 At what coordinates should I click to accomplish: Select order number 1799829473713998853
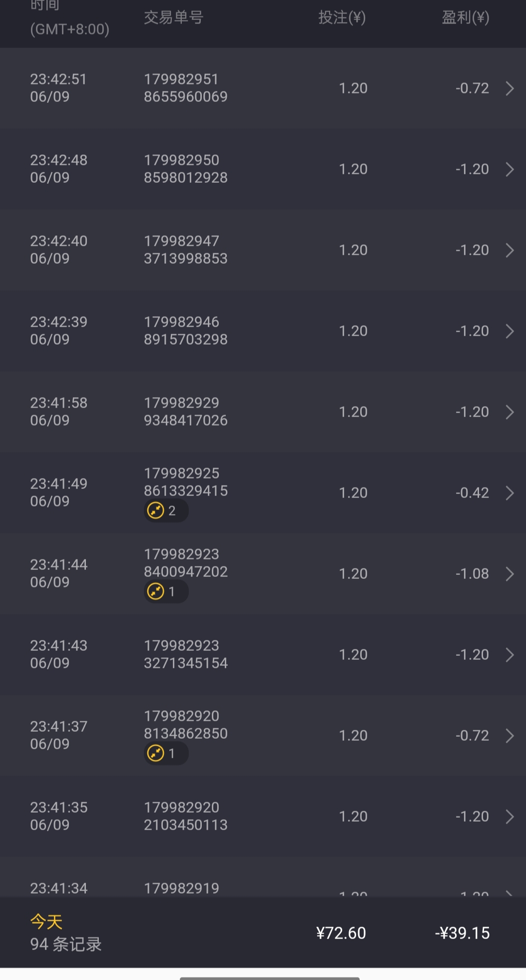(185, 250)
